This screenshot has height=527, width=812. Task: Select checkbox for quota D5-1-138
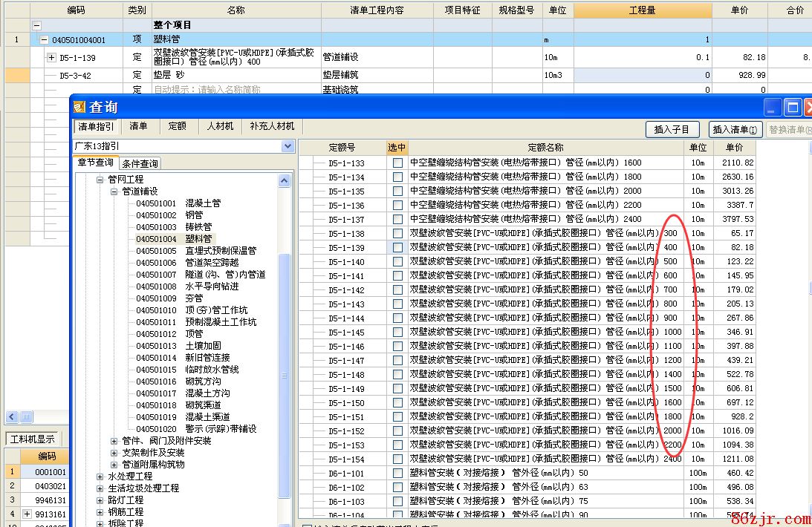pos(397,233)
